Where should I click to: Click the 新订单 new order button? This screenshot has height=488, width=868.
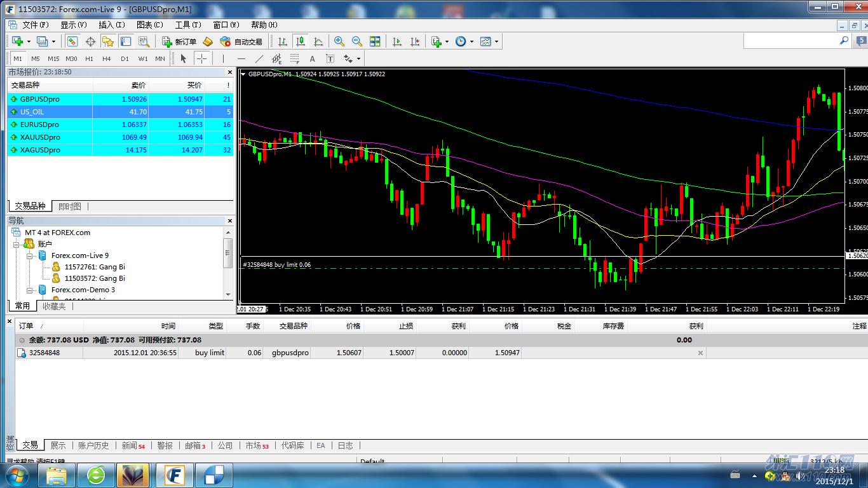179,41
